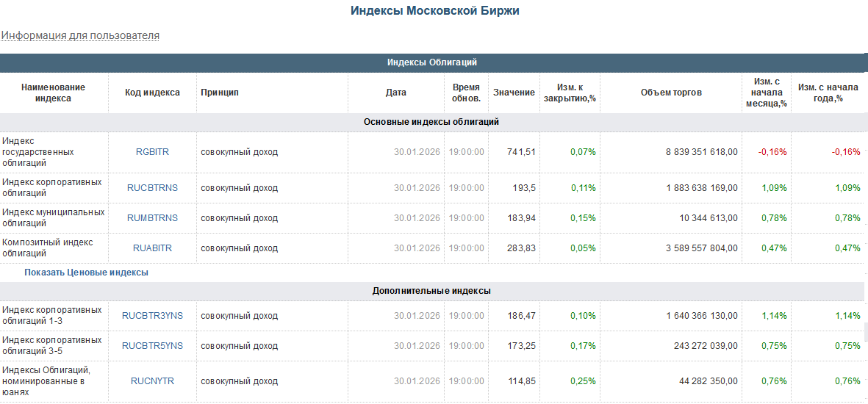Screen dimensions: 868x404
Task: Open the Информация для пользователя link
Action: 80,35
